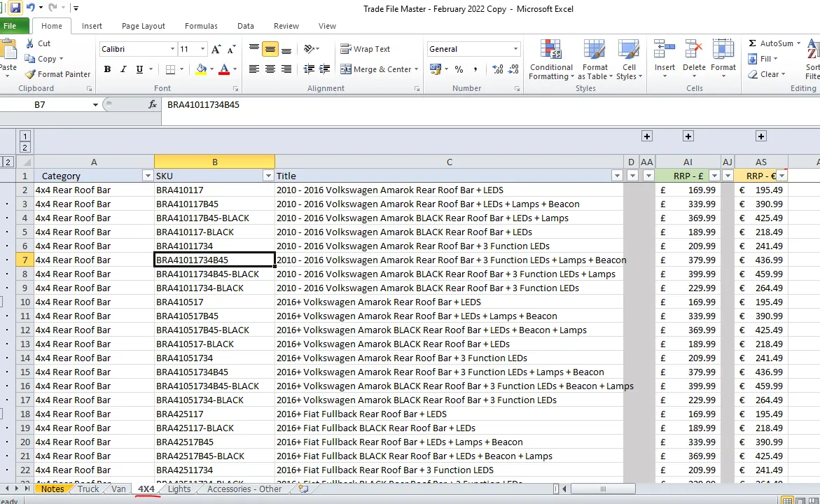Open the File tab

click(11, 26)
